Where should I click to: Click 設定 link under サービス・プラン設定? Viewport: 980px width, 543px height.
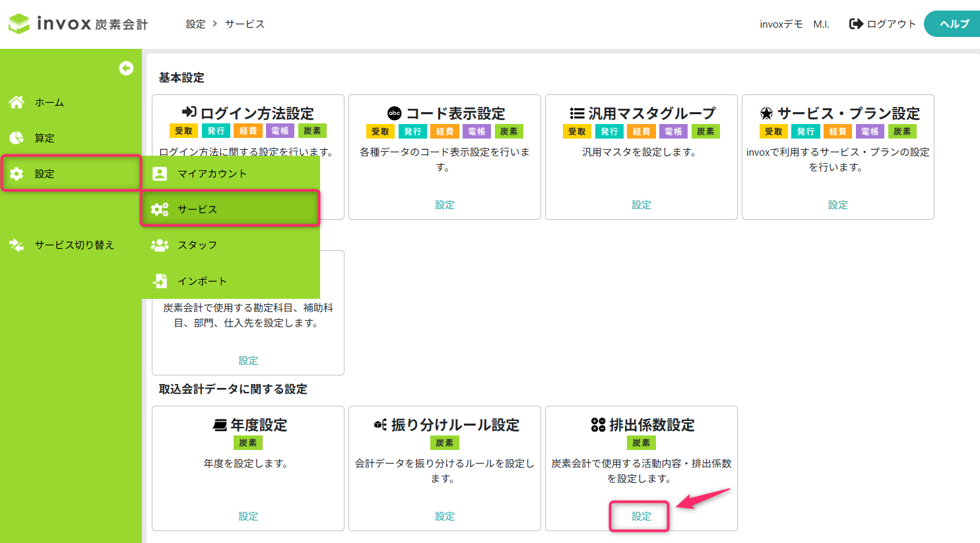(x=838, y=205)
